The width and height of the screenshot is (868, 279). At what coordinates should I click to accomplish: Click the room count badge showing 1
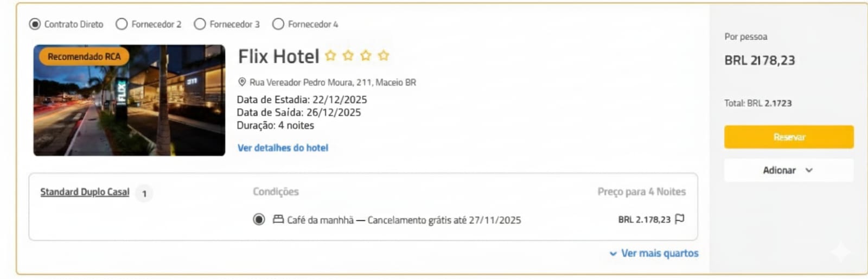tap(144, 193)
